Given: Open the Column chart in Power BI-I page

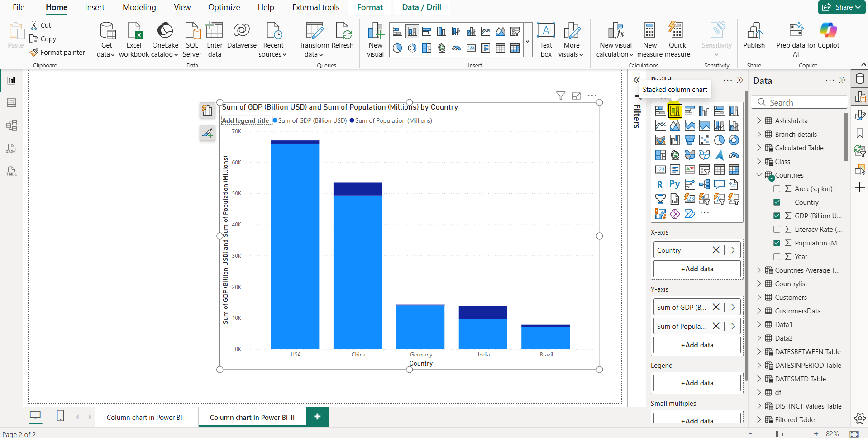Looking at the screenshot, I should click(x=147, y=417).
